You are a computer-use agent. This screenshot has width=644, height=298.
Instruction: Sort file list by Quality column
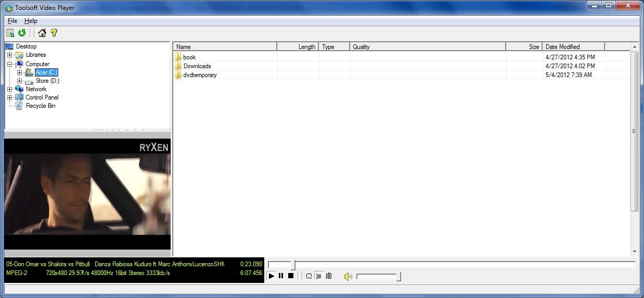[428, 46]
